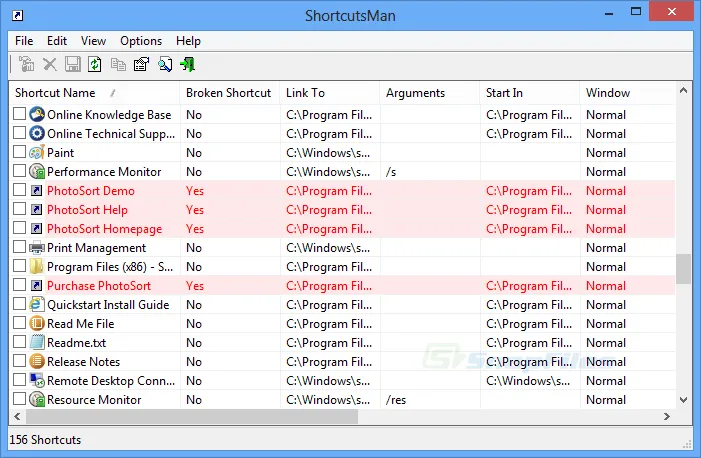Screen dimensions: 701x458
Task: Click the horizontal scrollbar left arrow
Action: click(17, 416)
